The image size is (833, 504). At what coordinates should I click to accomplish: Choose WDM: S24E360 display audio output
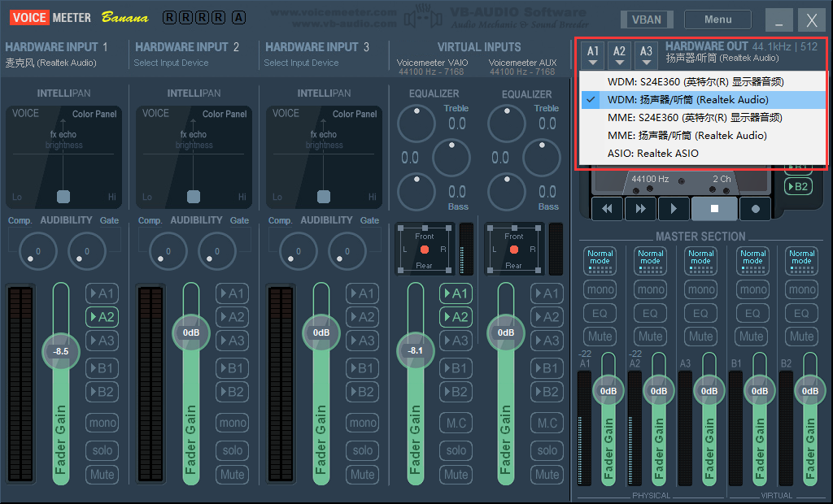pyautogui.click(x=704, y=82)
